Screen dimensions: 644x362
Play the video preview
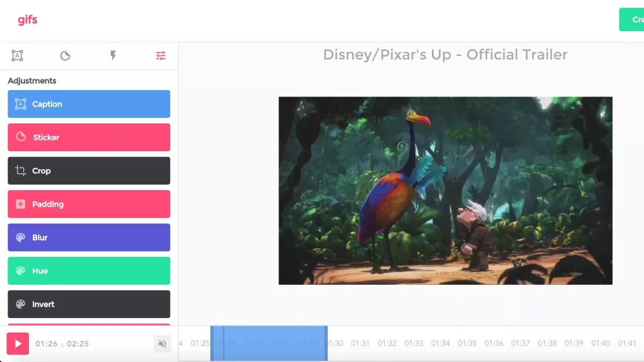[x=18, y=344]
